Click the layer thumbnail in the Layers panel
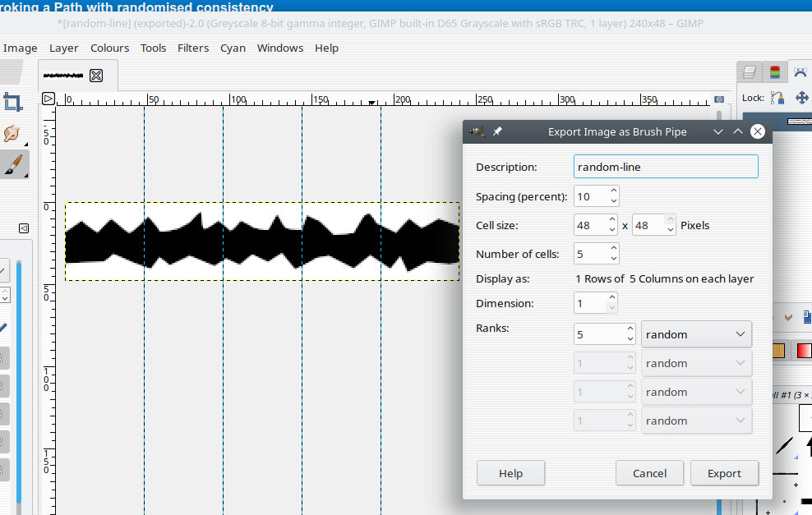This screenshot has width=812, height=515. click(799, 122)
